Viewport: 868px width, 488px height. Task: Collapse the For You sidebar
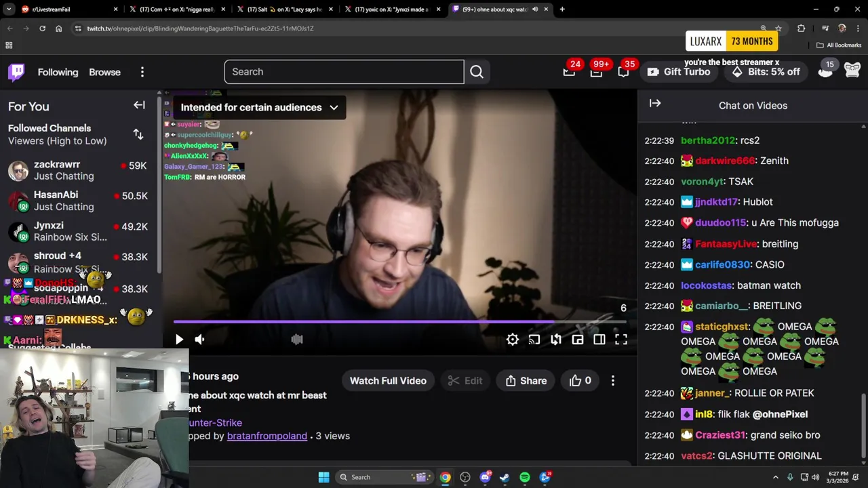pos(139,105)
